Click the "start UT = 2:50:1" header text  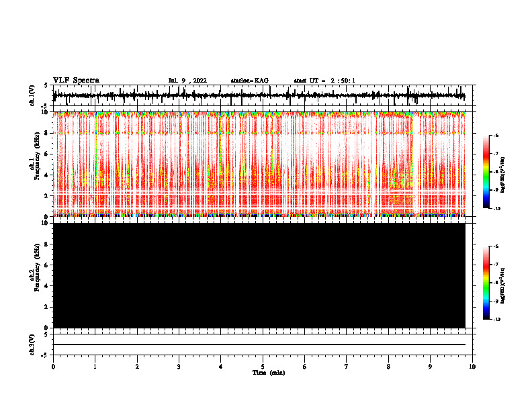tap(324, 81)
